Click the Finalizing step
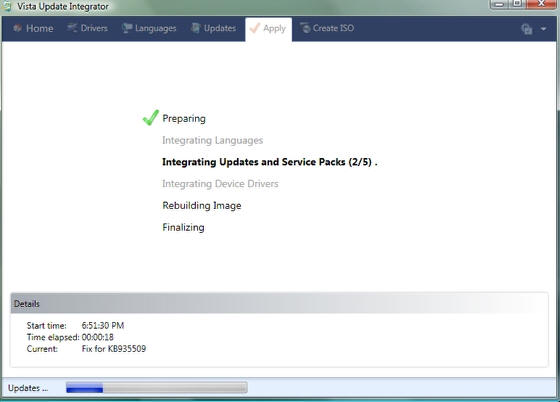This screenshot has width=560, height=402. (x=183, y=227)
